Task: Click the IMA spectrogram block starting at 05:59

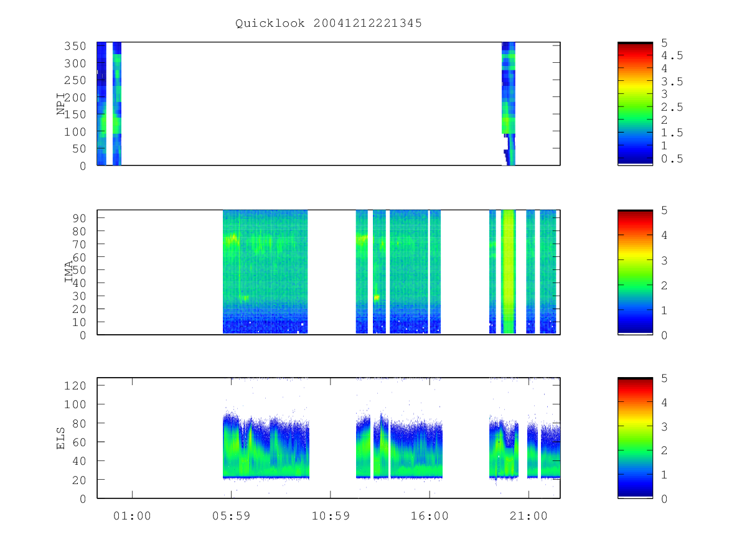Action: tap(265, 272)
